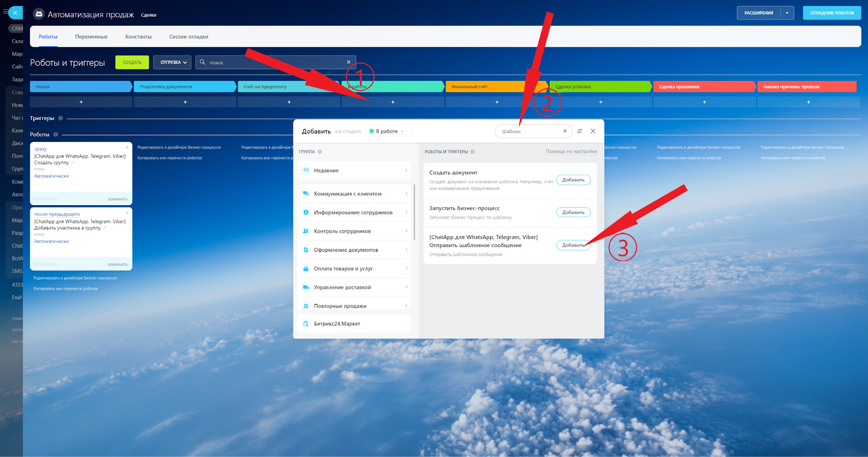Click the filter settings icon beside the dialog search
This screenshot has width=868, height=457.
[579, 131]
